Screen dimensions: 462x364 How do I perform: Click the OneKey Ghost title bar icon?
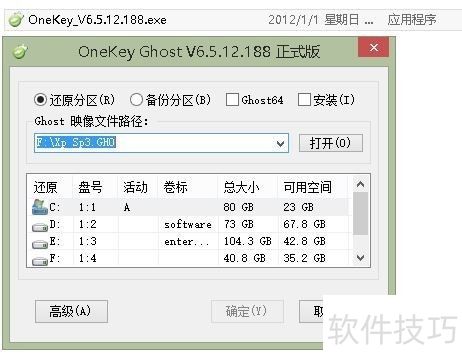point(20,52)
